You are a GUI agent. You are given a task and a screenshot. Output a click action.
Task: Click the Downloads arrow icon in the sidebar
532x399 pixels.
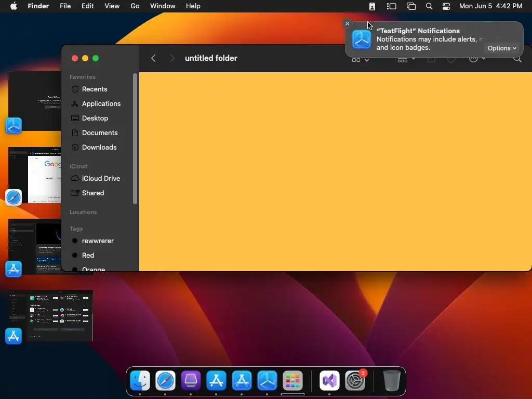[x=75, y=147]
